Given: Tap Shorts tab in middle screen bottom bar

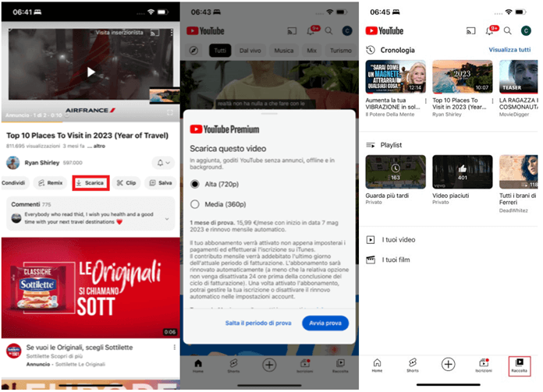Looking at the screenshot, I should coord(233,366).
